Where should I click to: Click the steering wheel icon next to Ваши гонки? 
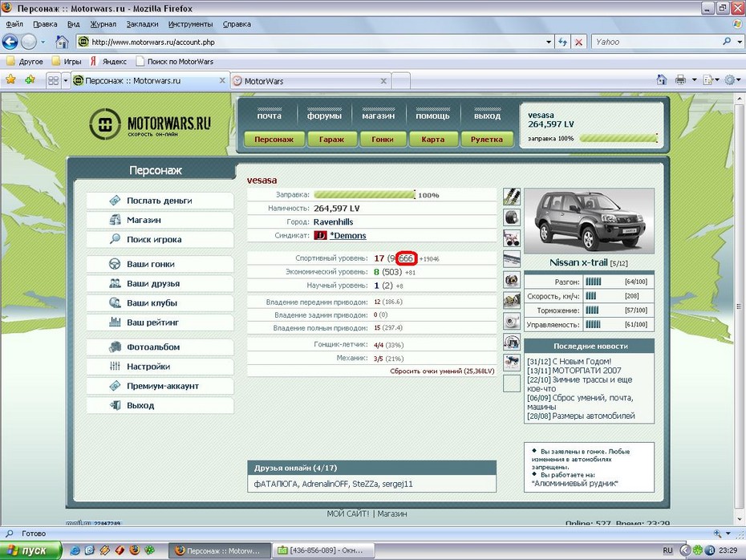(x=115, y=264)
